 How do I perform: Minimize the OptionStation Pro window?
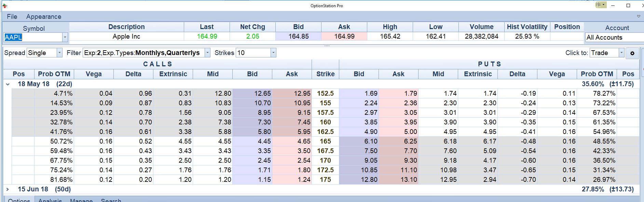click(613, 5)
